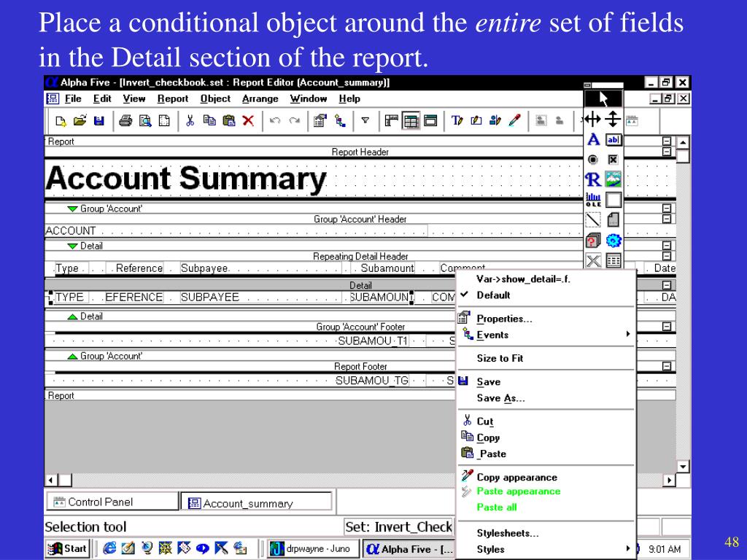Select the table Browse tool in toolbox
The image size is (747, 560).
coord(613,260)
